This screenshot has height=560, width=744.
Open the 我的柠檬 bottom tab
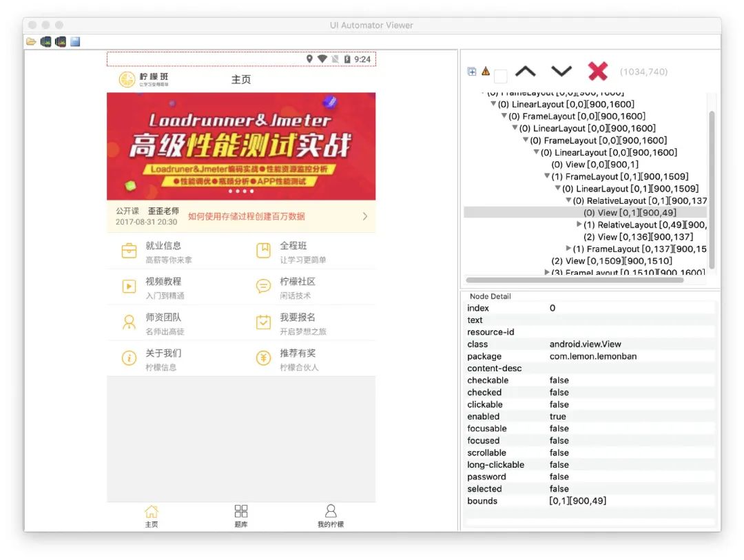[331, 516]
